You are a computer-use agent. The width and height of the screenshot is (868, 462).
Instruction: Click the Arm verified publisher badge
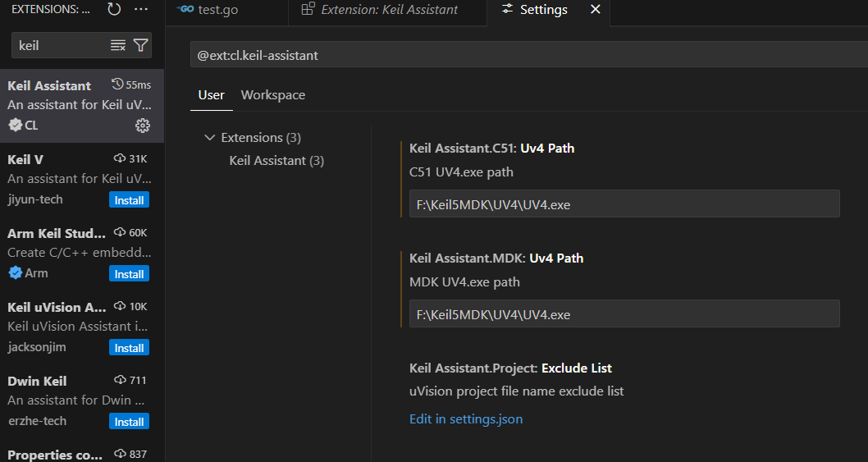[16, 273]
